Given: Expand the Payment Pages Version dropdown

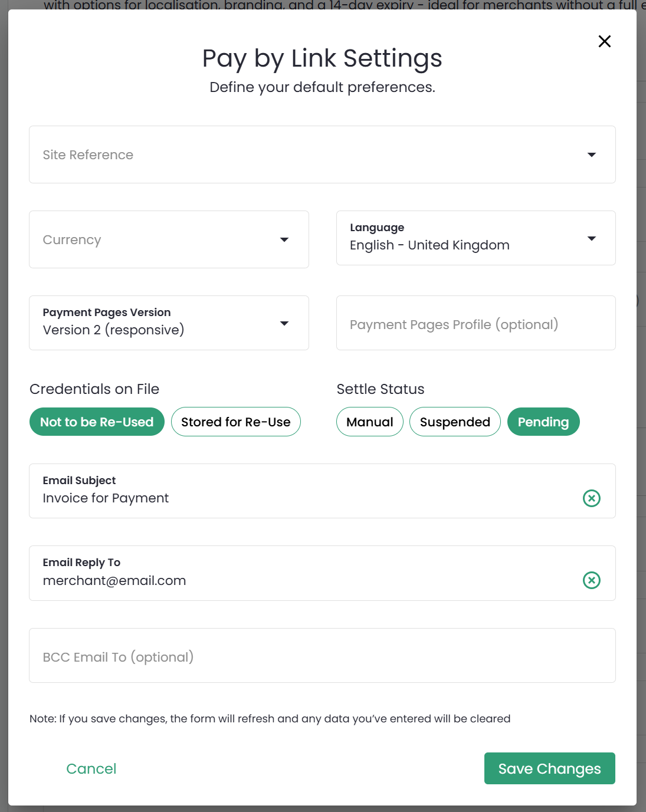Looking at the screenshot, I should (x=284, y=323).
